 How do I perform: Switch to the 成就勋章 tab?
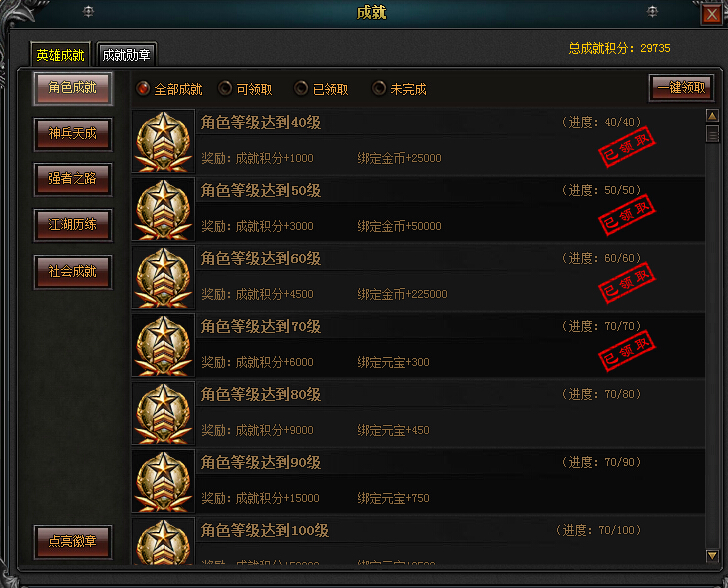pyautogui.click(x=126, y=55)
